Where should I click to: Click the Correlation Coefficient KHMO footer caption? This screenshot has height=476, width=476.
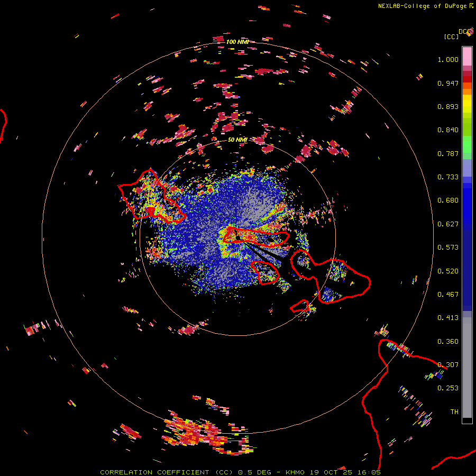coord(240,472)
